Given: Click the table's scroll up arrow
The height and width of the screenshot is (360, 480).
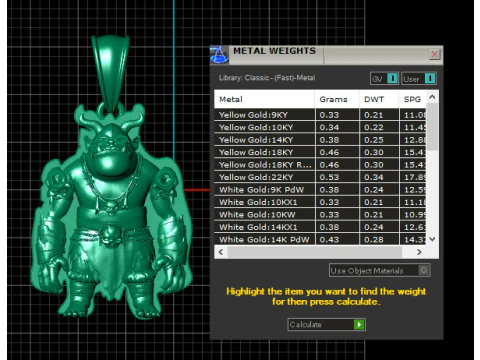Looking at the screenshot, I should [x=432, y=97].
